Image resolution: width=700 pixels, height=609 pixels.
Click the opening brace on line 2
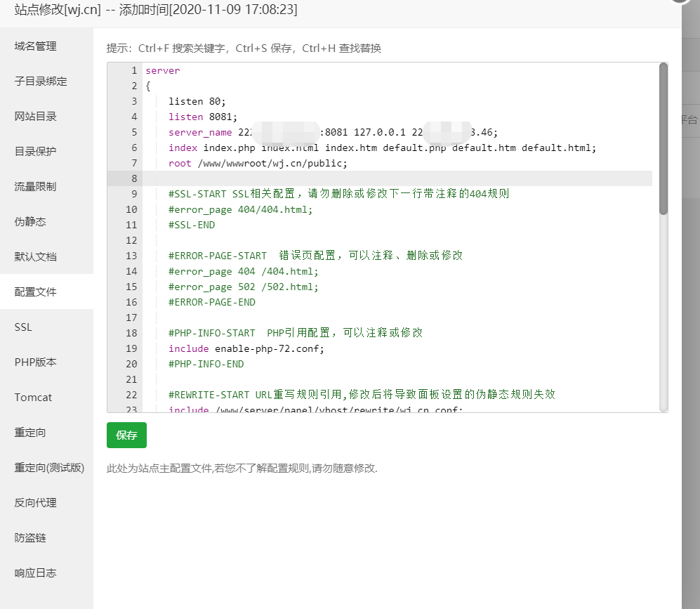pos(148,86)
